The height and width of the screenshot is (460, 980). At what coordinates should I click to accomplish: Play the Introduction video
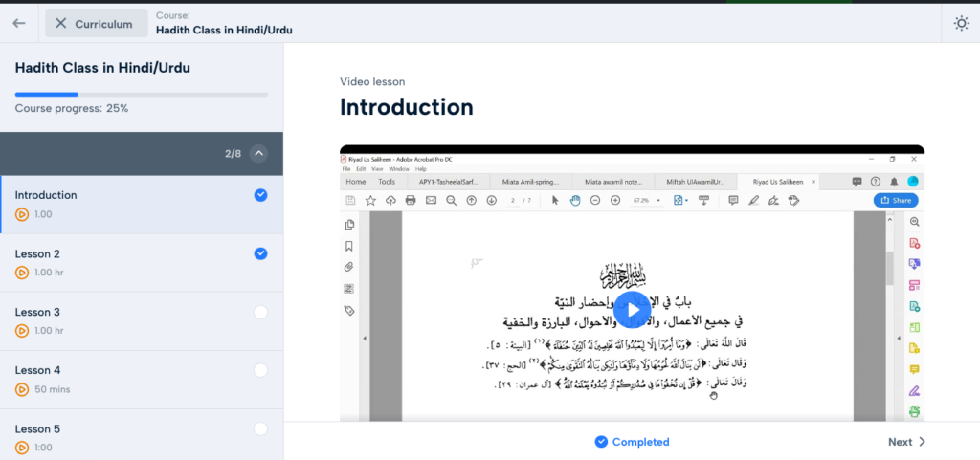(632, 309)
